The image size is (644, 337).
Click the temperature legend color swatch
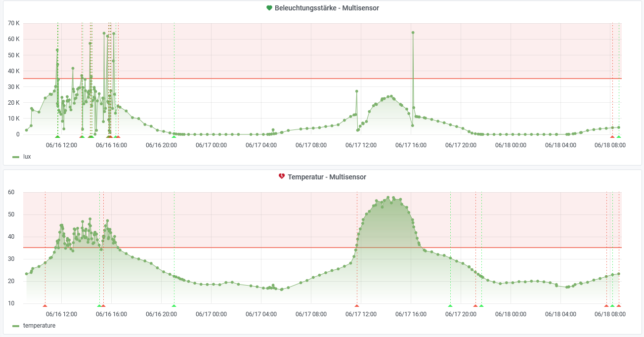click(x=16, y=326)
